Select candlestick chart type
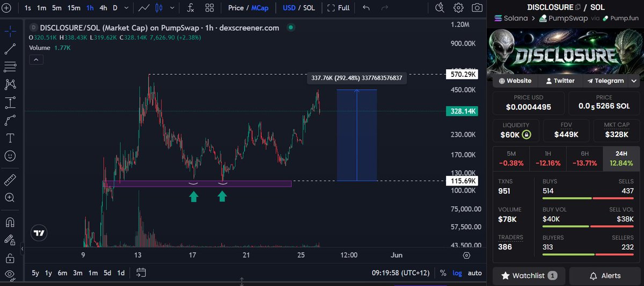 pos(159,8)
